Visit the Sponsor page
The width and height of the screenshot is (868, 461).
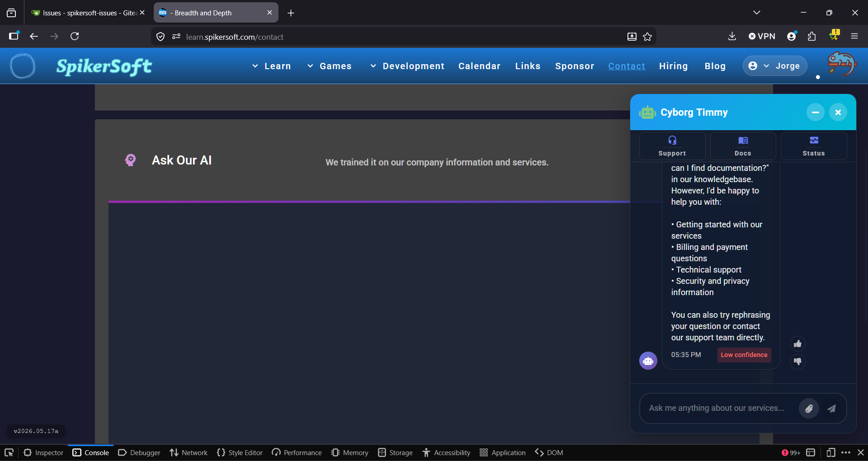click(575, 66)
